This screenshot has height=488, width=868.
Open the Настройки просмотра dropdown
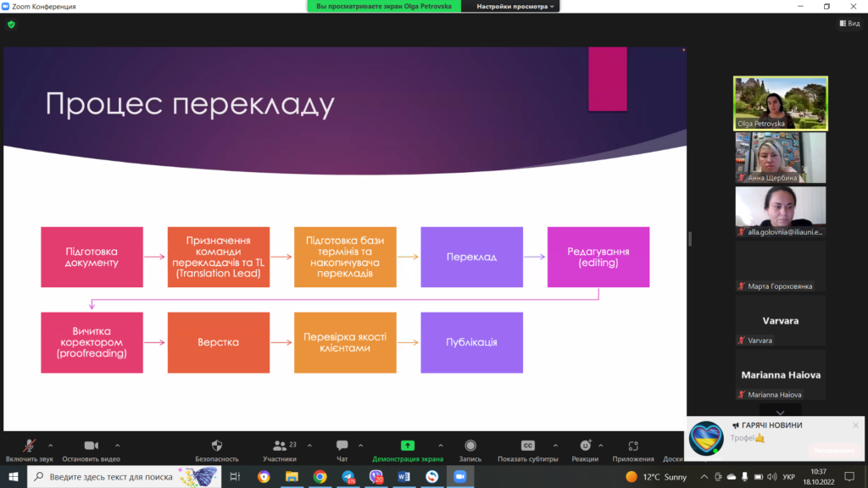coord(515,6)
